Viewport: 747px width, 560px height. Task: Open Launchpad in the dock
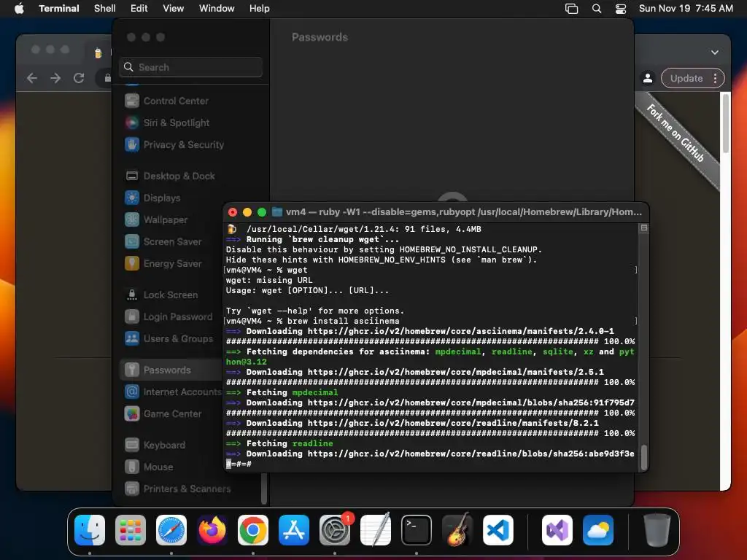pyautogui.click(x=131, y=530)
